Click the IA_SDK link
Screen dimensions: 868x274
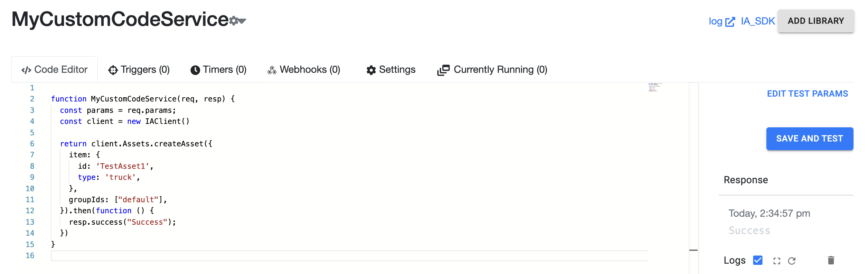point(757,21)
